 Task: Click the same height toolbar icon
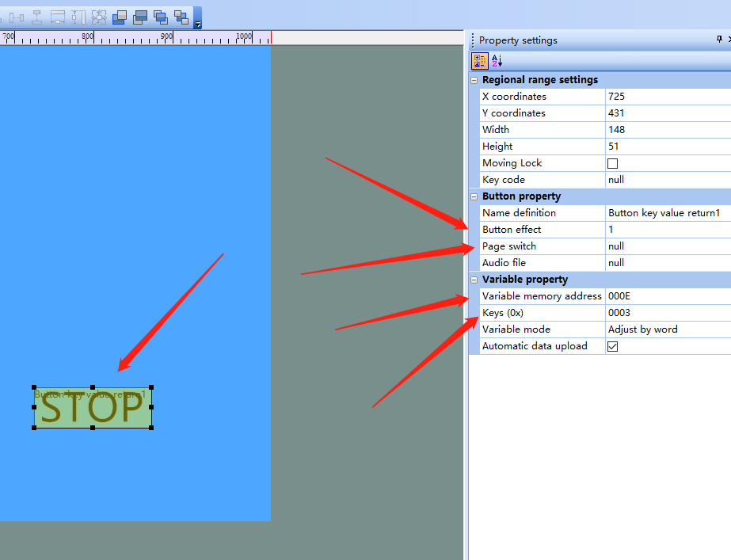[x=78, y=17]
